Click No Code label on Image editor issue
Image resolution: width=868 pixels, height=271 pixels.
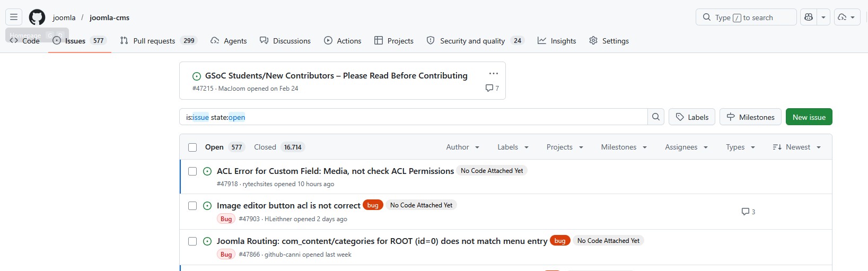(x=421, y=205)
